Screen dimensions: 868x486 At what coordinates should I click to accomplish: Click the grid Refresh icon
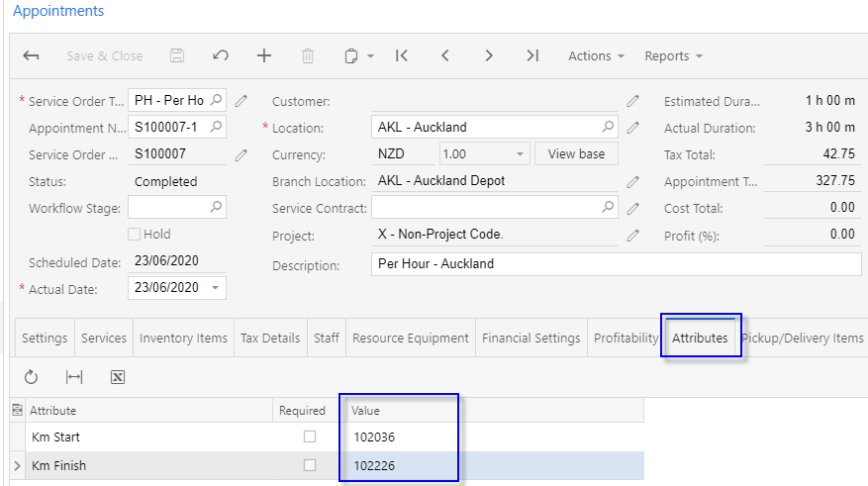click(31, 377)
